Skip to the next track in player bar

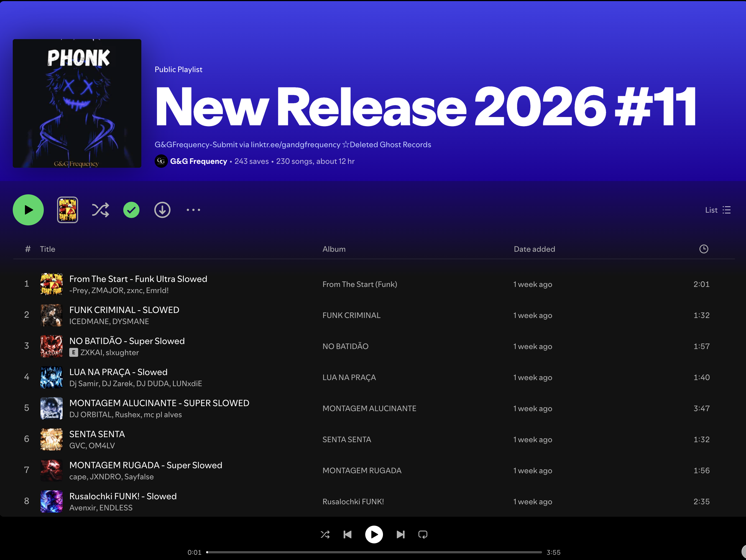point(400,534)
